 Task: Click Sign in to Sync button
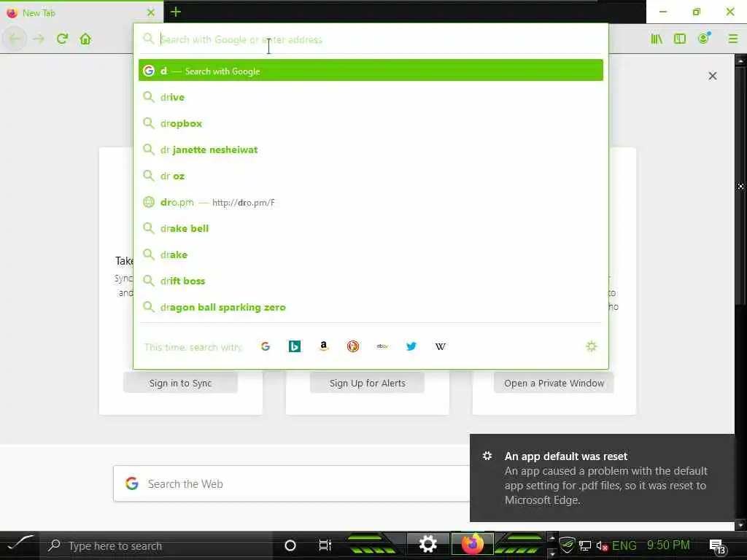click(181, 383)
